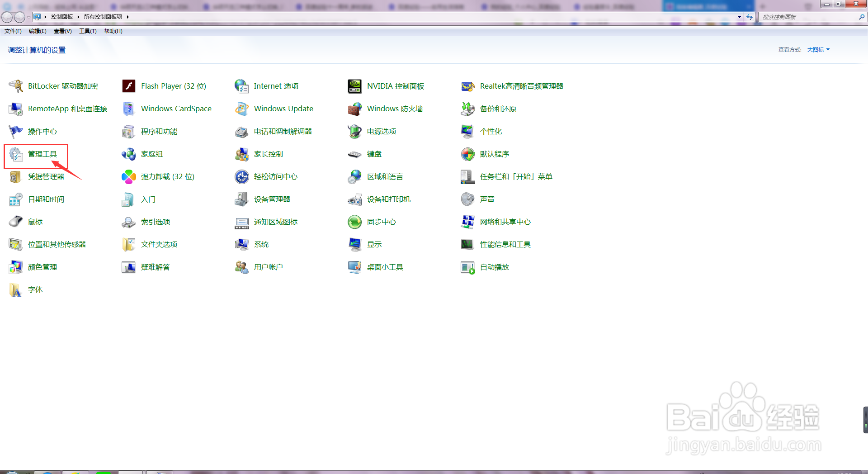Click the 颜色管理 link
This screenshot has height=474, width=868.
click(42, 267)
